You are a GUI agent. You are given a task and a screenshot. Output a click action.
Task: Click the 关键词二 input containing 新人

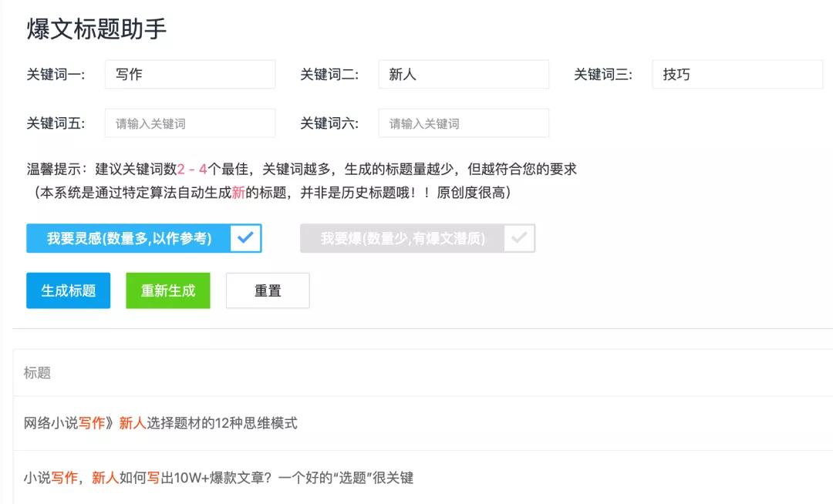(463, 74)
